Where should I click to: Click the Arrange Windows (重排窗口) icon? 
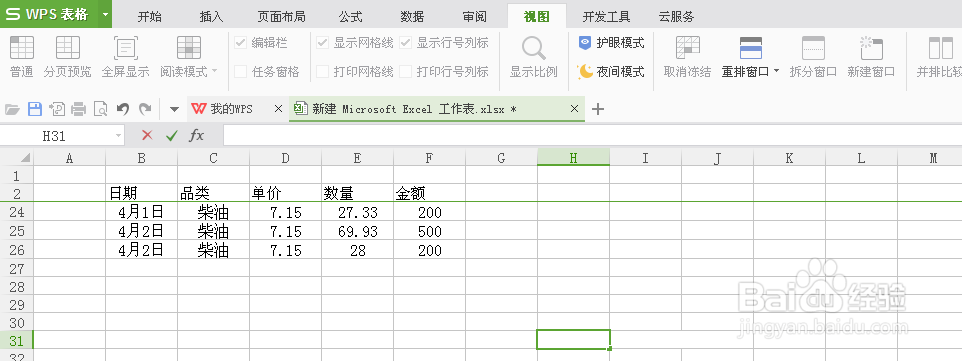[751, 48]
